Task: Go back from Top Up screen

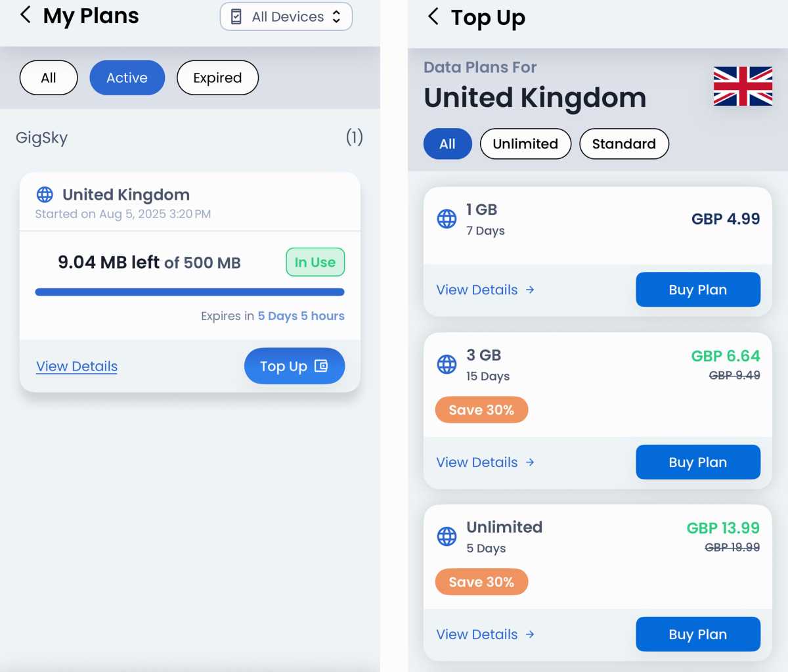Action: [x=433, y=16]
